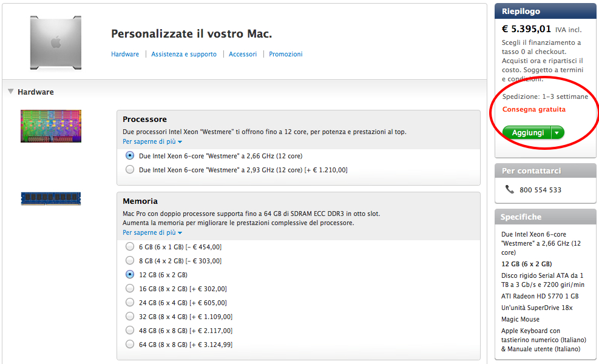The image size is (599, 364).
Task: Click the green Aggiungi button
Action: 527,132
